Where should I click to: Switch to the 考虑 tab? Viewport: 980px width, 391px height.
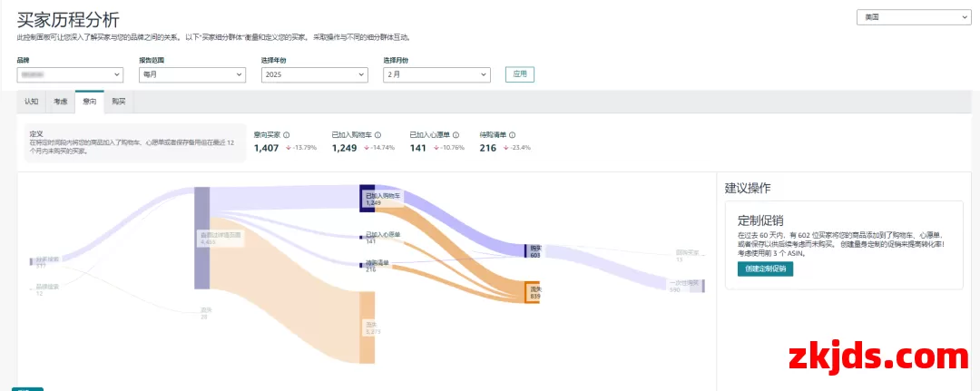tap(61, 102)
